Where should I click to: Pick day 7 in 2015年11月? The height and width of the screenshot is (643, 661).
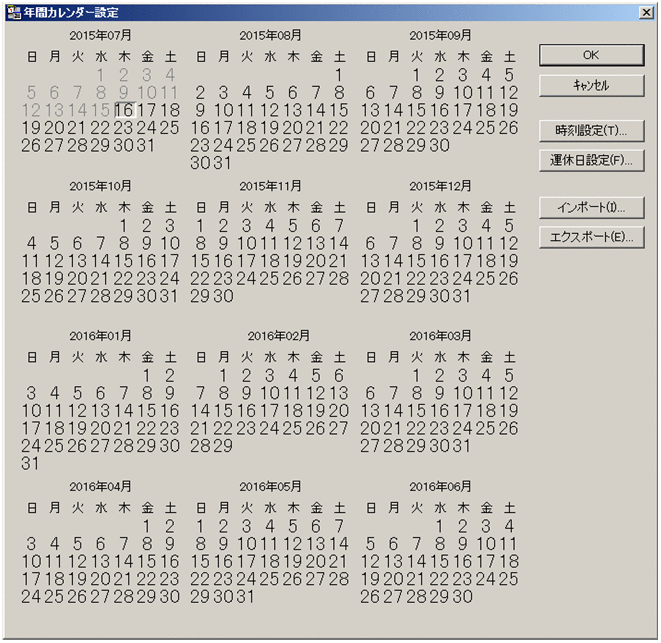click(339, 226)
